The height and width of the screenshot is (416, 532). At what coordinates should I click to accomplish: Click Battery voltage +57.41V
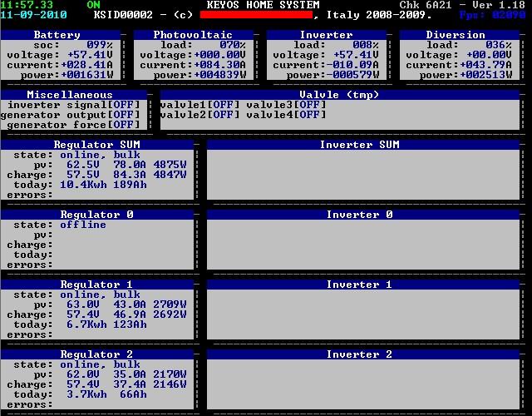[x=90, y=55]
